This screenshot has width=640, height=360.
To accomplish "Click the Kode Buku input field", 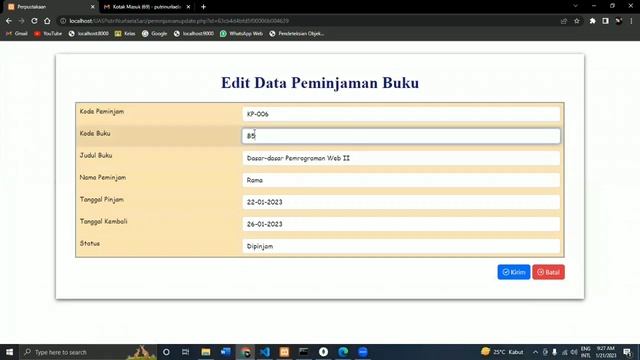I will [401, 136].
